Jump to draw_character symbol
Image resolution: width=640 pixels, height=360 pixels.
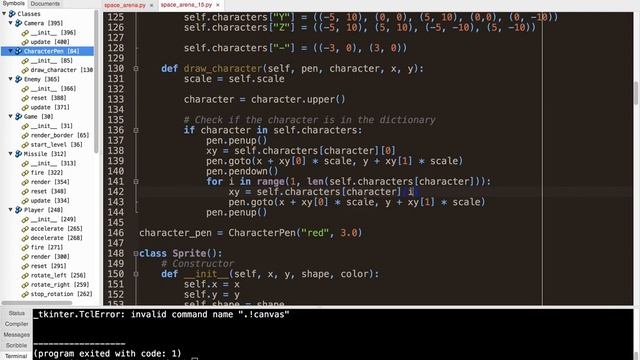[x=62, y=70]
